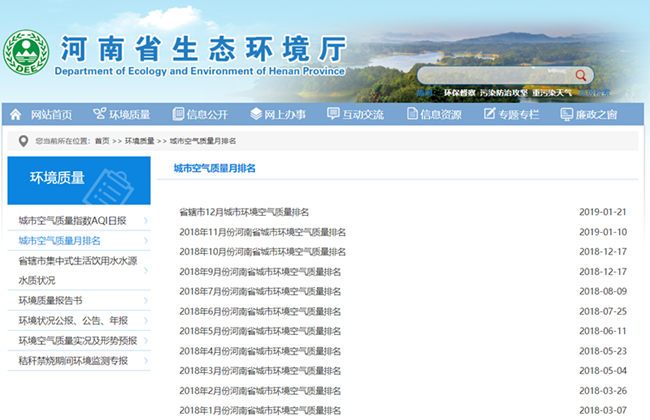Image resolution: width=650 pixels, height=420 pixels.
Task: Click the date 2018-03-07
Action: (x=603, y=410)
